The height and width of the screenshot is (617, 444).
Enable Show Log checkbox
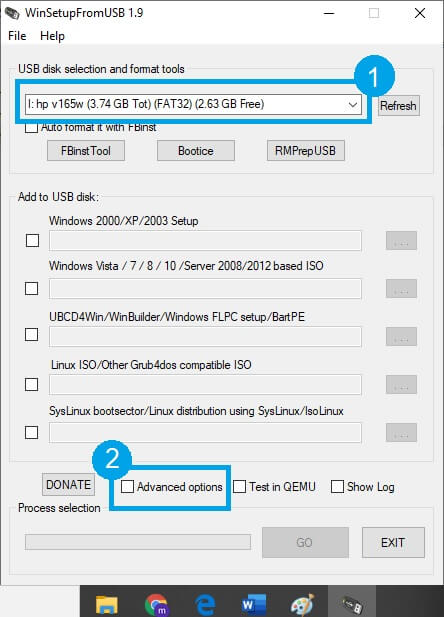(x=337, y=486)
